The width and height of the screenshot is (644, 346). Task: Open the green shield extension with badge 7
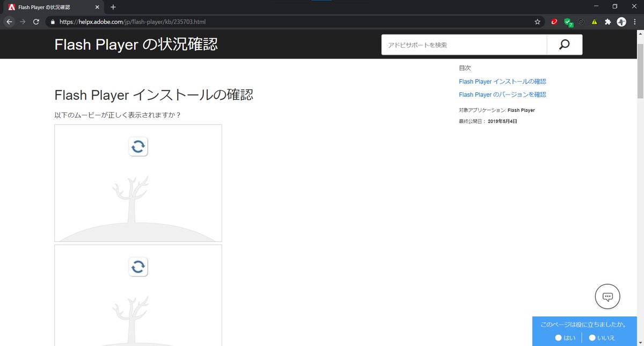click(567, 22)
